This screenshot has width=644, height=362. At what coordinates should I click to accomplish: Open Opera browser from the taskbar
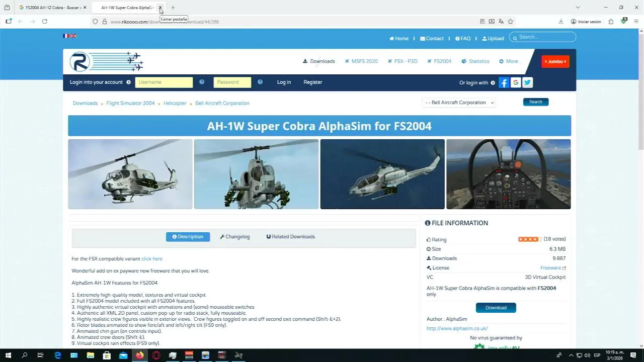pos(156,355)
